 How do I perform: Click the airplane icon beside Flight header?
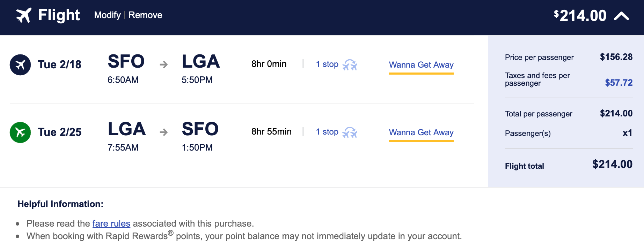pos(23,15)
